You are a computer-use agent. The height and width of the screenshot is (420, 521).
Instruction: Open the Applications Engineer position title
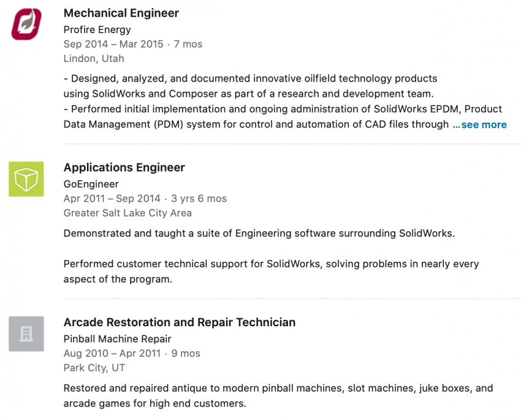tap(124, 167)
